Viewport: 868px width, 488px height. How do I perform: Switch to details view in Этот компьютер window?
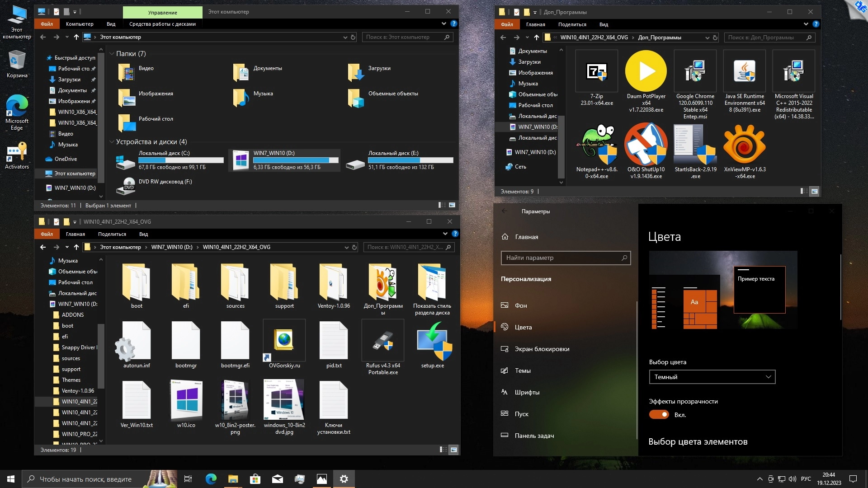point(442,205)
